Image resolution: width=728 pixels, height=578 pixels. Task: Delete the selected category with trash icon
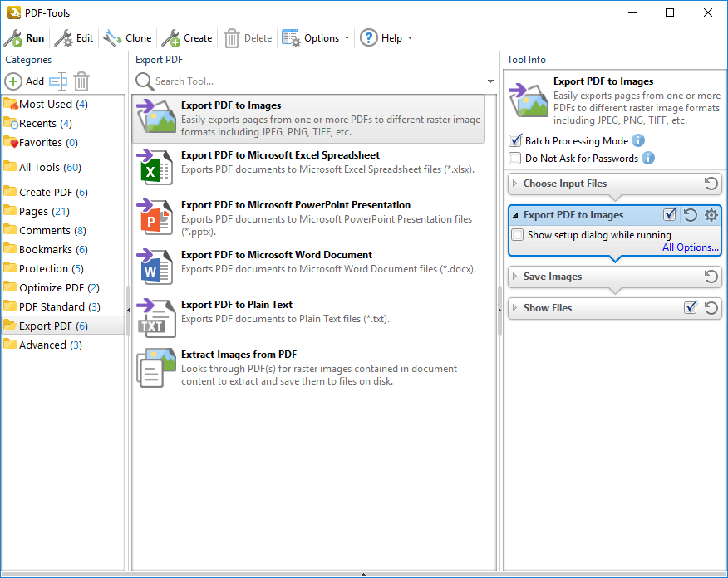coord(81,81)
